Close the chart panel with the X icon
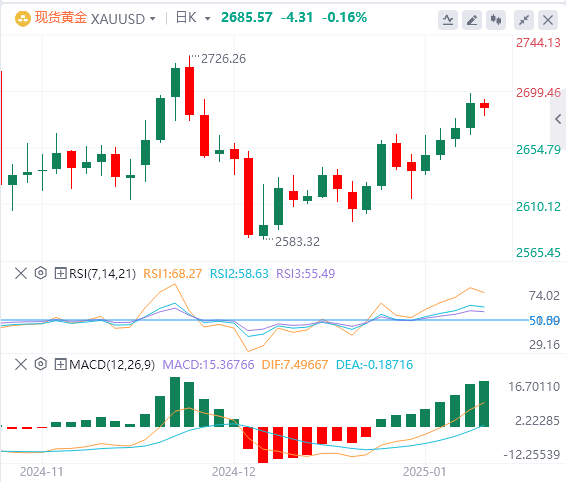Screen dimensions: 566x482 [548, 20]
